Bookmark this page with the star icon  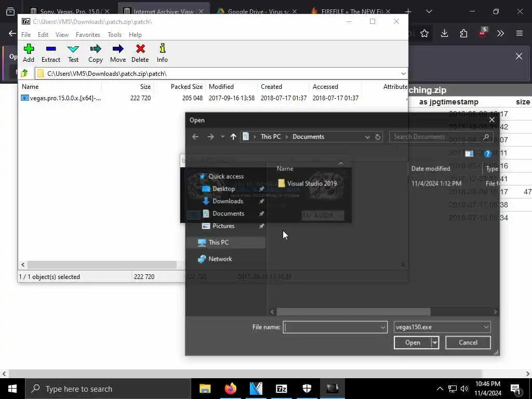424,33
